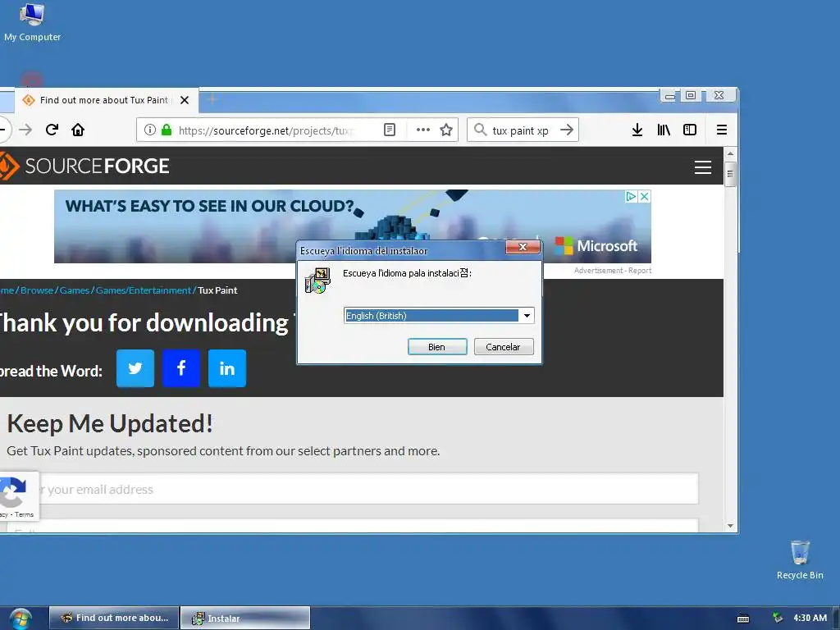Open the Firefox hamburger menu
840x630 pixels.
point(722,130)
